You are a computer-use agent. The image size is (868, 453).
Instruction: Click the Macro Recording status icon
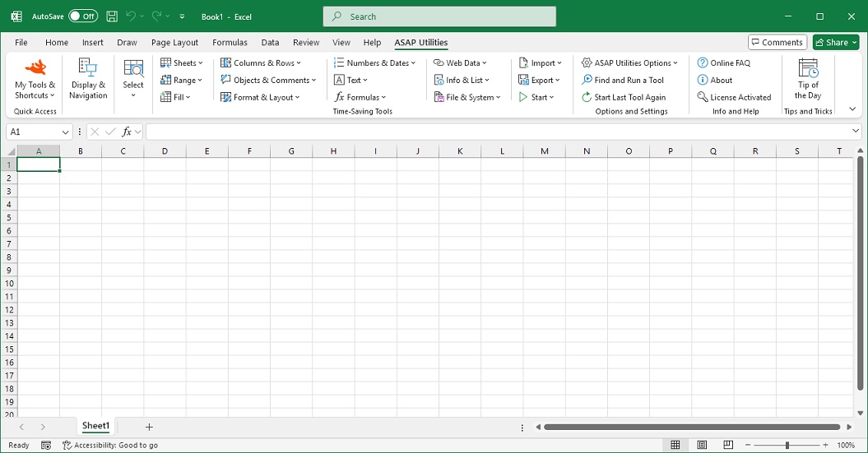click(x=47, y=446)
